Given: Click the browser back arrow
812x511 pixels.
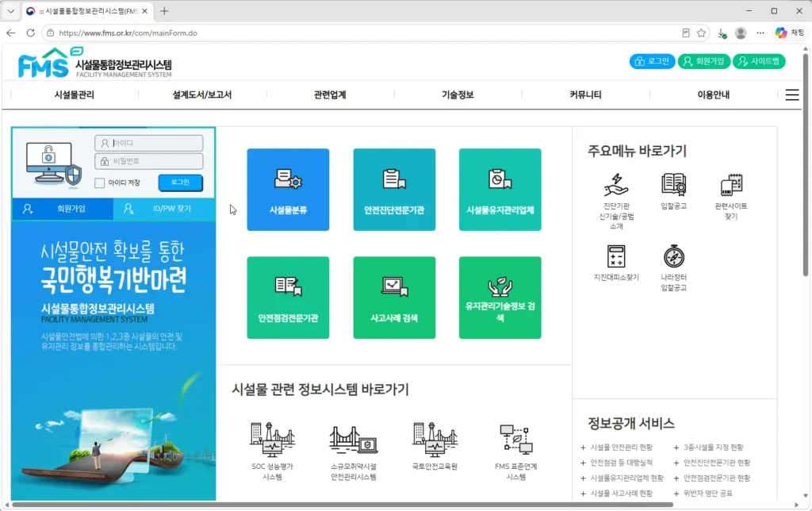Looking at the screenshot, I should (x=11, y=33).
